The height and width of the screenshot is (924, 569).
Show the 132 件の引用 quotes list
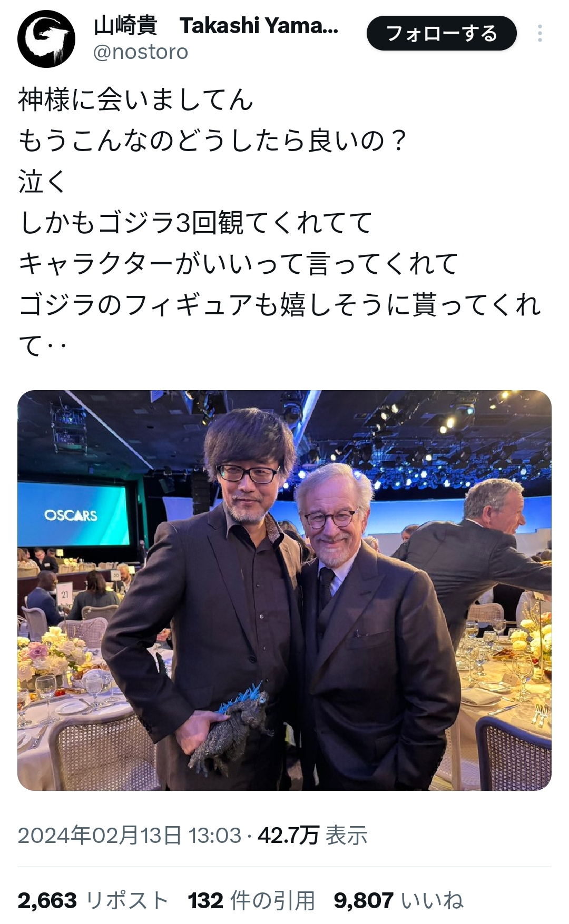(251, 901)
